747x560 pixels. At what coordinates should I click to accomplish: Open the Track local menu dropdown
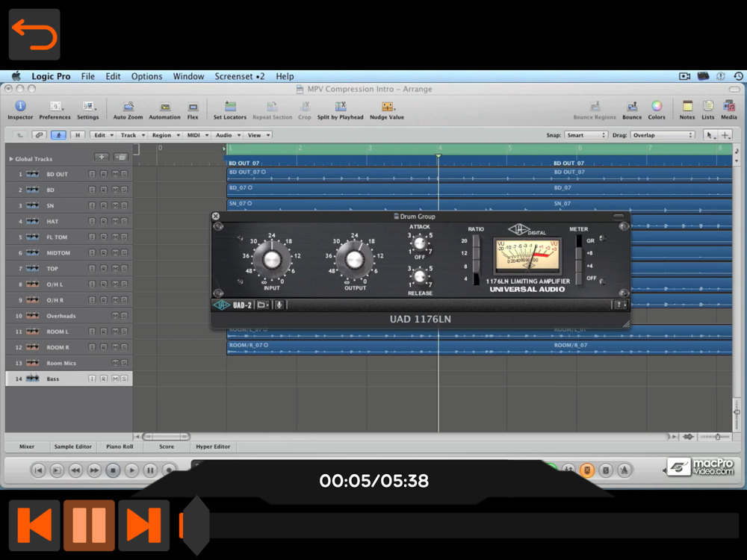132,135
